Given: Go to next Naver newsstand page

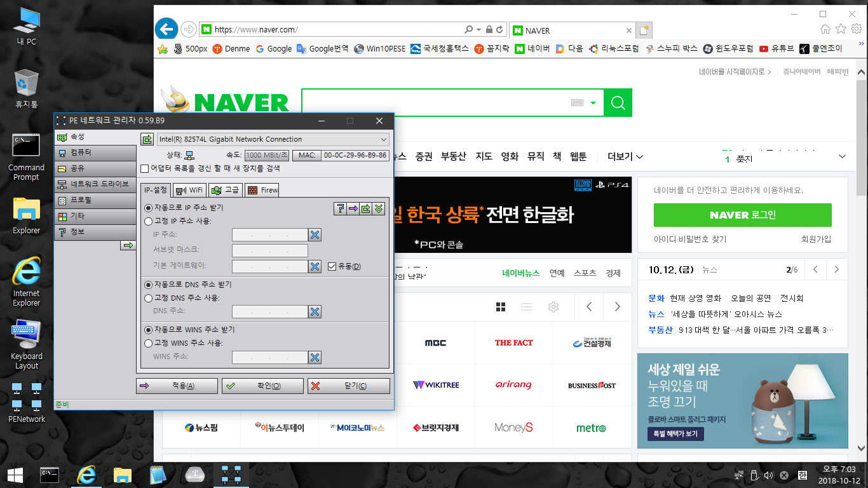Looking at the screenshot, I should [617, 307].
